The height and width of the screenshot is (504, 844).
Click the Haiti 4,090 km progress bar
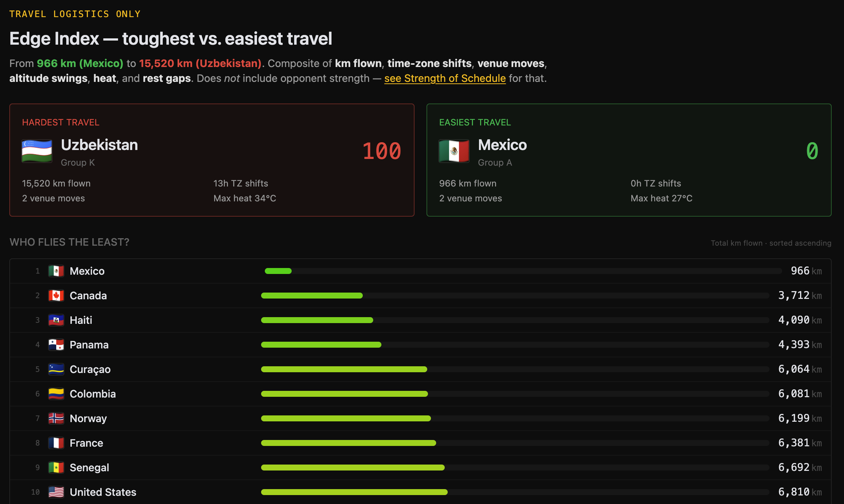point(515,320)
